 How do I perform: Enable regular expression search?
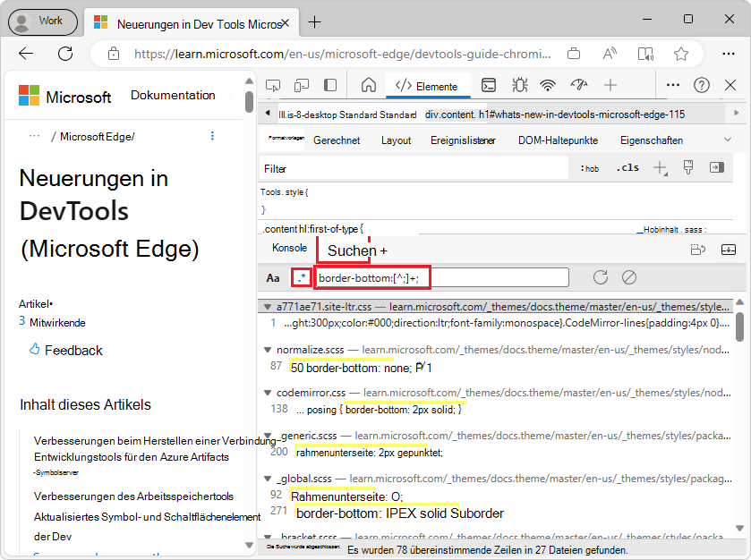tap(301, 277)
